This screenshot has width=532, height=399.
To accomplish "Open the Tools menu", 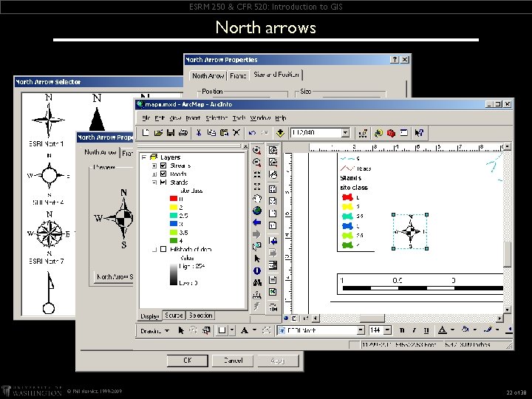I will (239, 118).
